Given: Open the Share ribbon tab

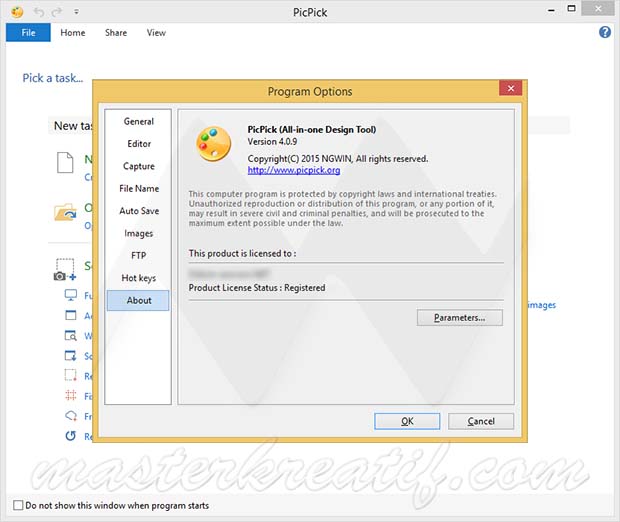Looking at the screenshot, I should point(116,33).
